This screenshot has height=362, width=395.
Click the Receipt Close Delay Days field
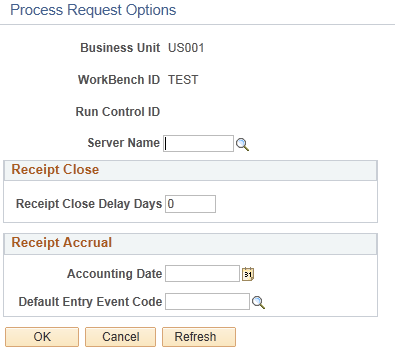tap(190, 204)
